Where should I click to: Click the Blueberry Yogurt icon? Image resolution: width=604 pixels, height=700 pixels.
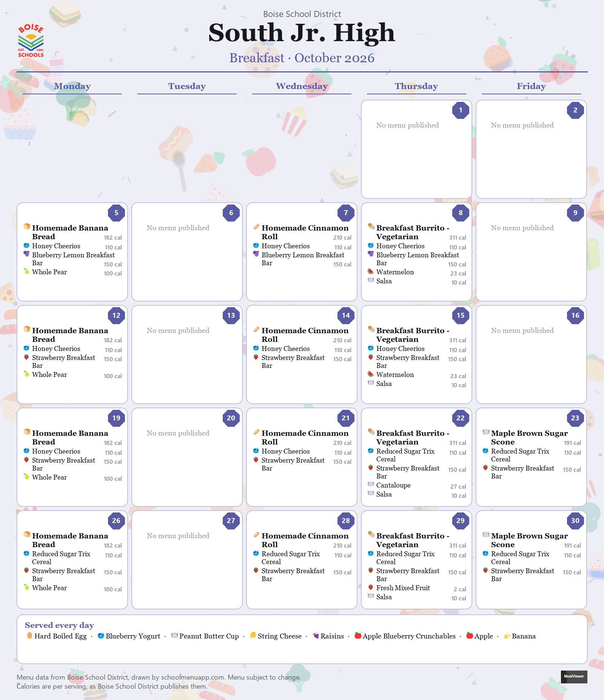point(101,635)
